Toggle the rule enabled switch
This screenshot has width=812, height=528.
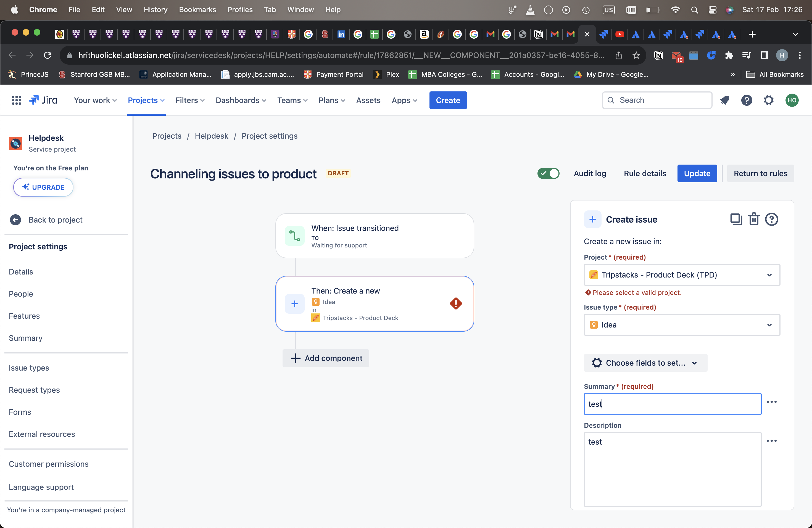(548, 174)
